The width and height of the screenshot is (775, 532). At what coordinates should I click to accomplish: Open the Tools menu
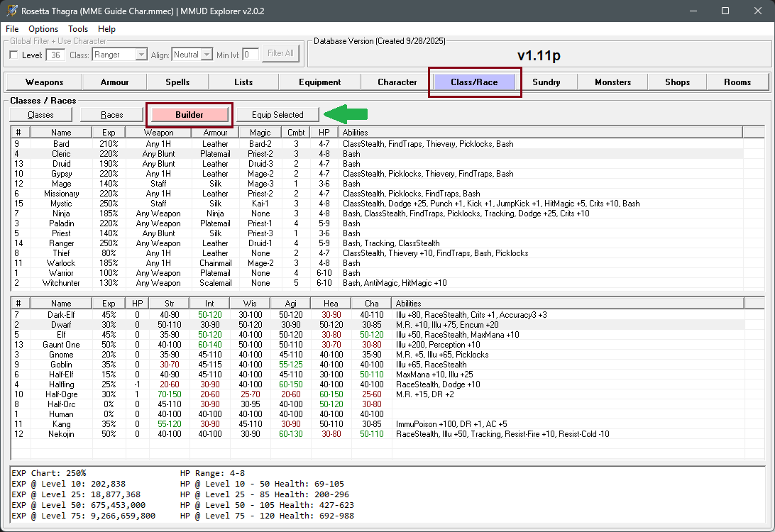pos(78,29)
